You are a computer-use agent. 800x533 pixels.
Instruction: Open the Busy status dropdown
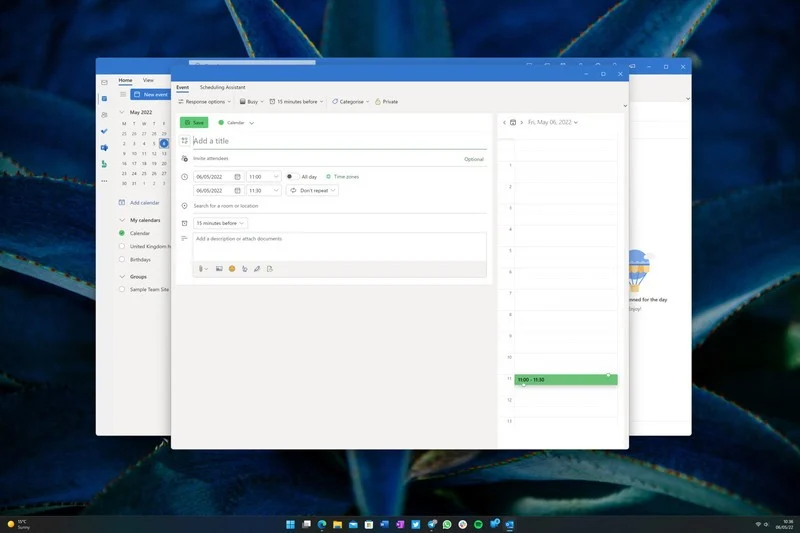[x=252, y=101]
